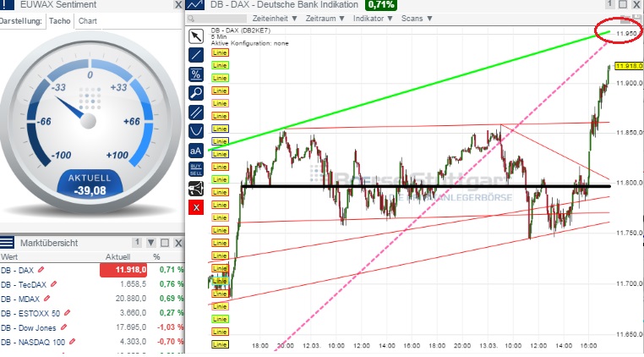Open the DB - TecDAX row
Viewport: 644px width, 357px height.
pyautogui.click(x=92, y=284)
